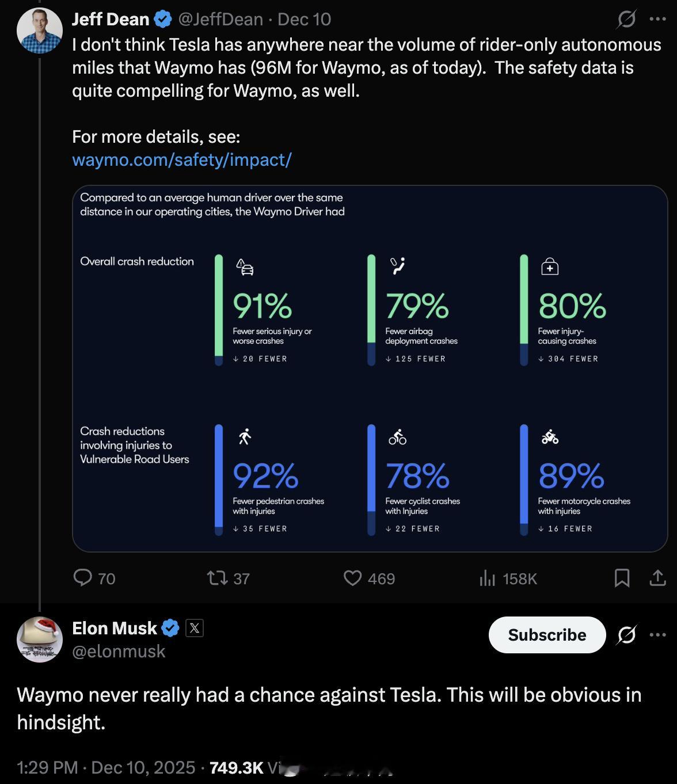
Task: Open the Waymo safety statistics image
Action: click(x=370, y=368)
